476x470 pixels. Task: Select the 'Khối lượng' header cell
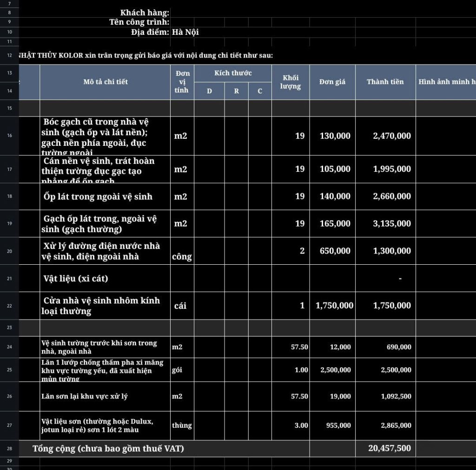coord(291,82)
